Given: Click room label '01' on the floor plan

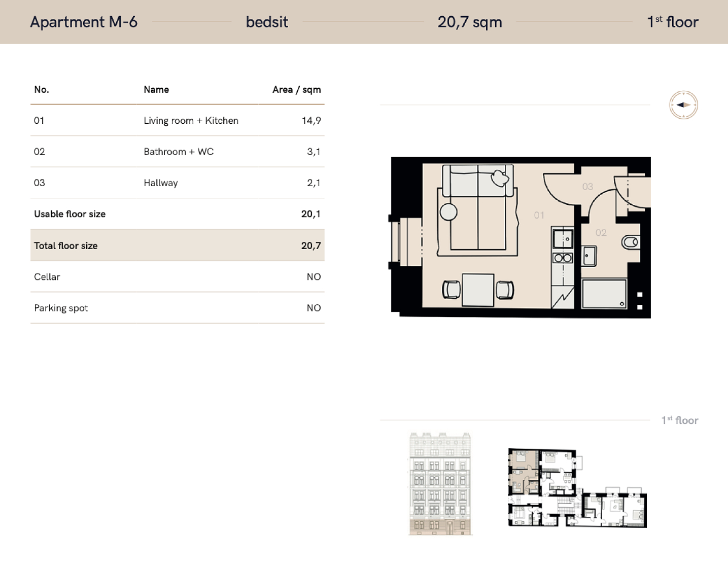Looking at the screenshot, I should click(x=539, y=216).
